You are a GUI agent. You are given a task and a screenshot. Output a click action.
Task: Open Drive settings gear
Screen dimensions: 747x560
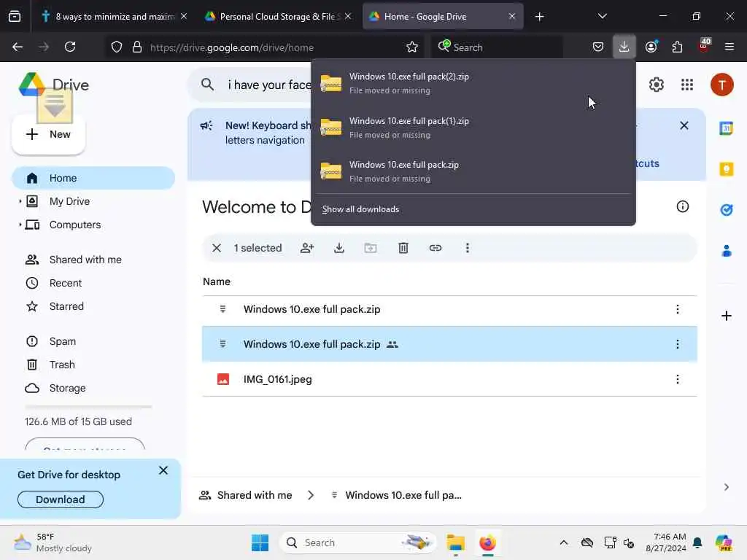click(656, 85)
